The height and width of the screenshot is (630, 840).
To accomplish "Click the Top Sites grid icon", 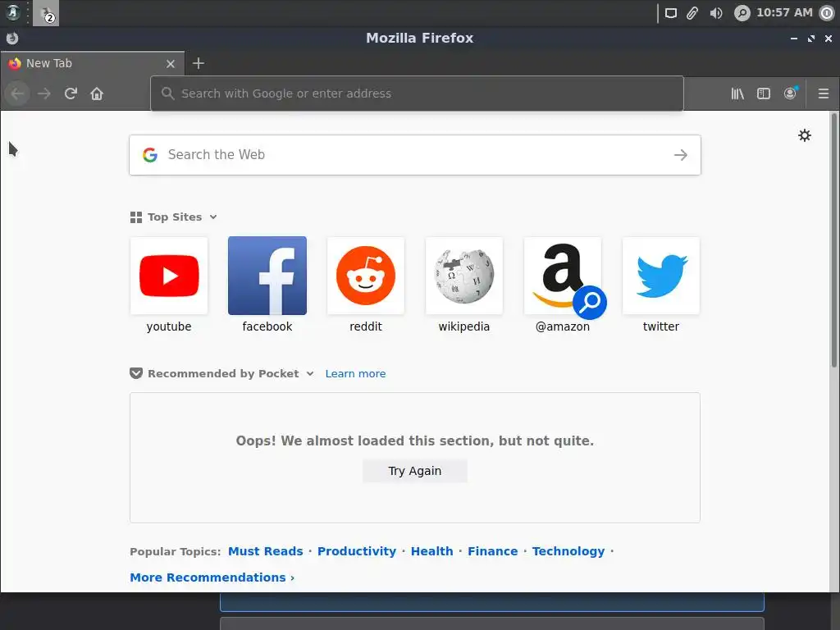I will click(x=136, y=217).
